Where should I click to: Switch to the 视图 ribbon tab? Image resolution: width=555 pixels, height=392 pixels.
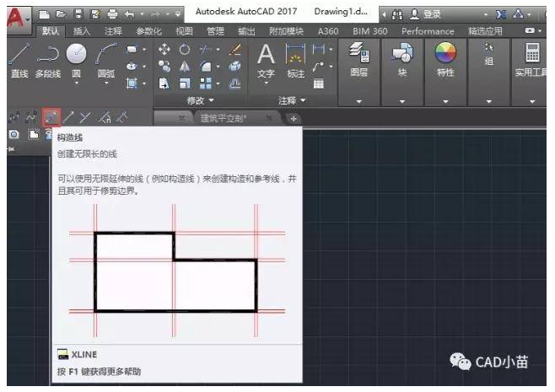tap(184, 31)
